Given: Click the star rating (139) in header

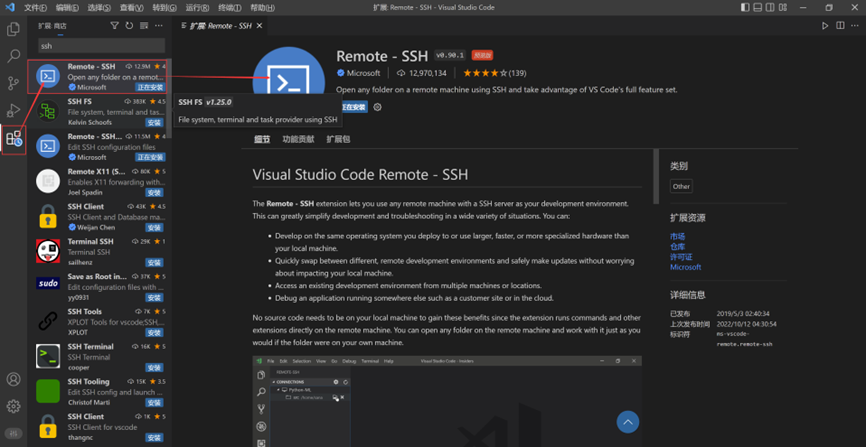Looking at the screenshot, I should 494,73.
